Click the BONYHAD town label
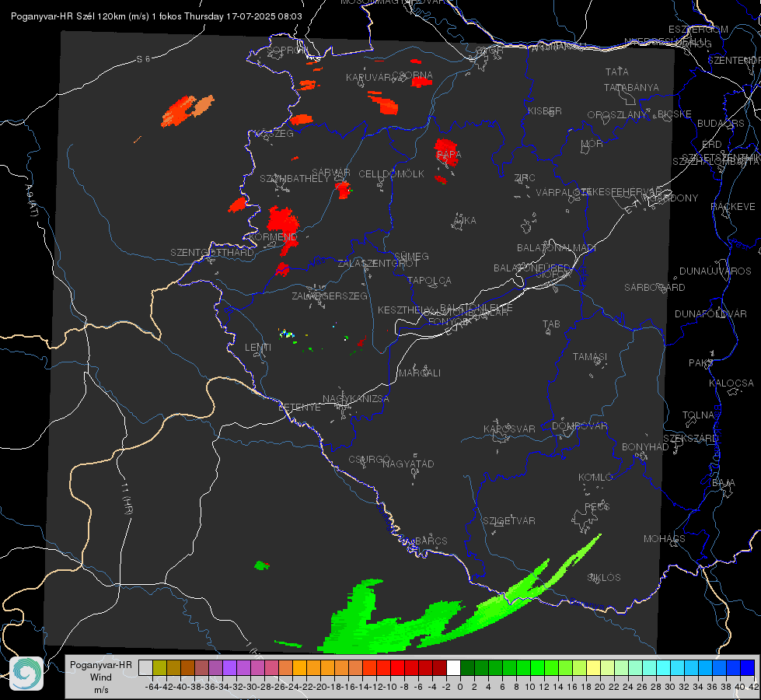The image size is (761, 700). pos(645,447)
